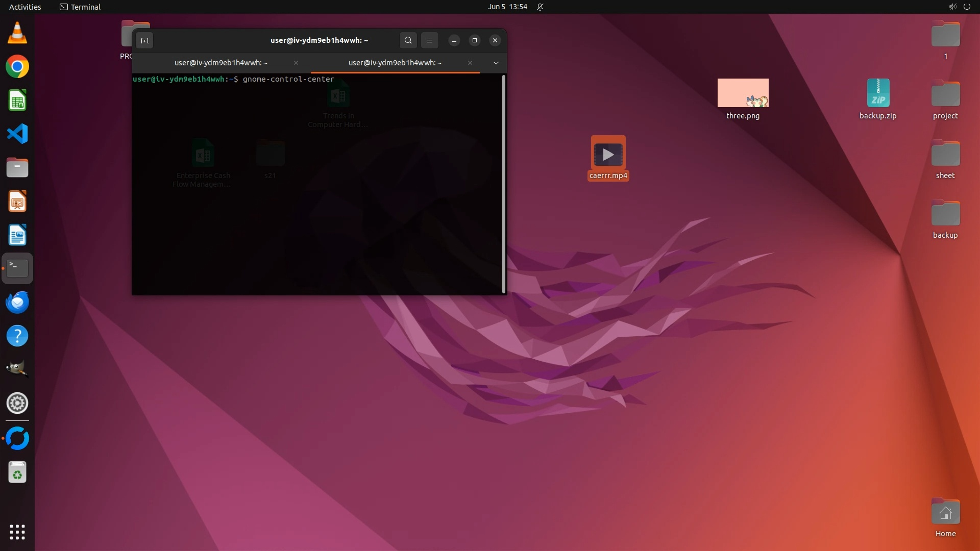Open Visual Studio Code from dock
Image resolution: width=980 pixels, height=551 pixels.
tap(17, 134)
